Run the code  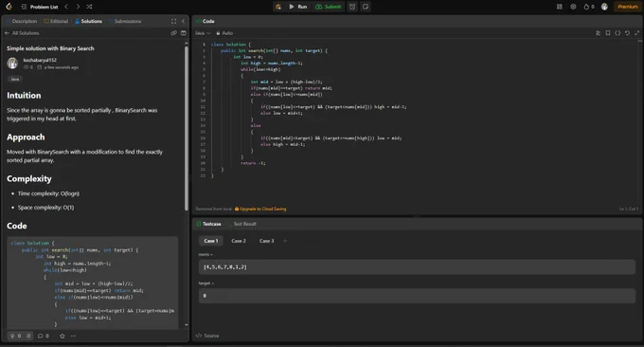coord(297,7)
